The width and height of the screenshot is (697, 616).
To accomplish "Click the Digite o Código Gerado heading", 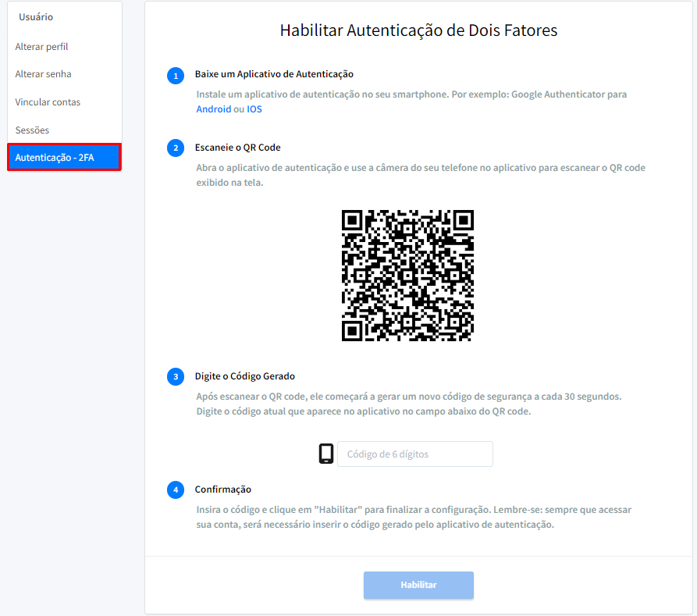I will (244, 376).
